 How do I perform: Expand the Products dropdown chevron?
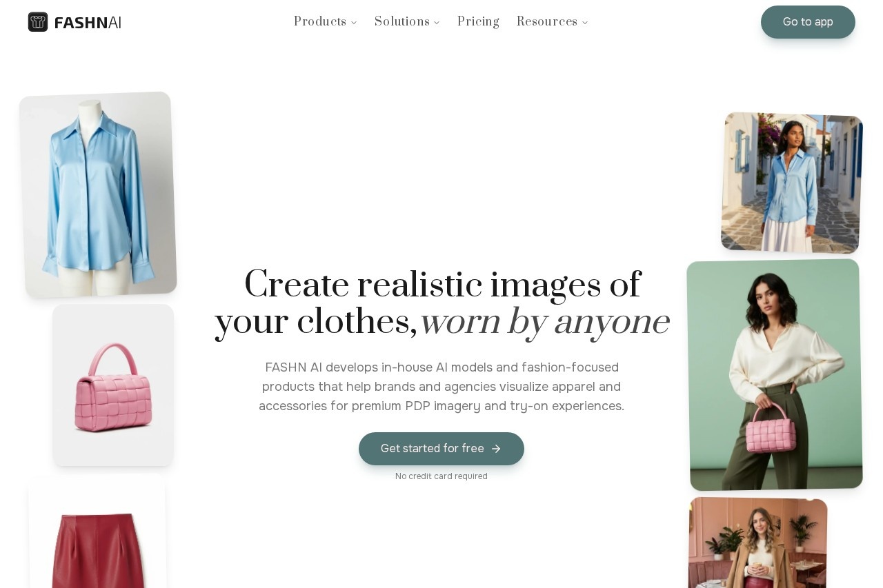click(x=354, y=23)
